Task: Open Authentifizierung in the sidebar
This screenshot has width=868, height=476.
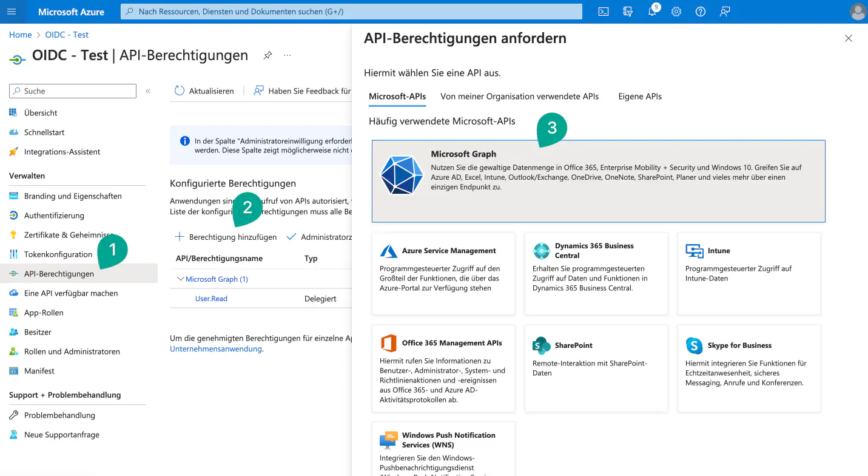Action: (x=54, y=216)
